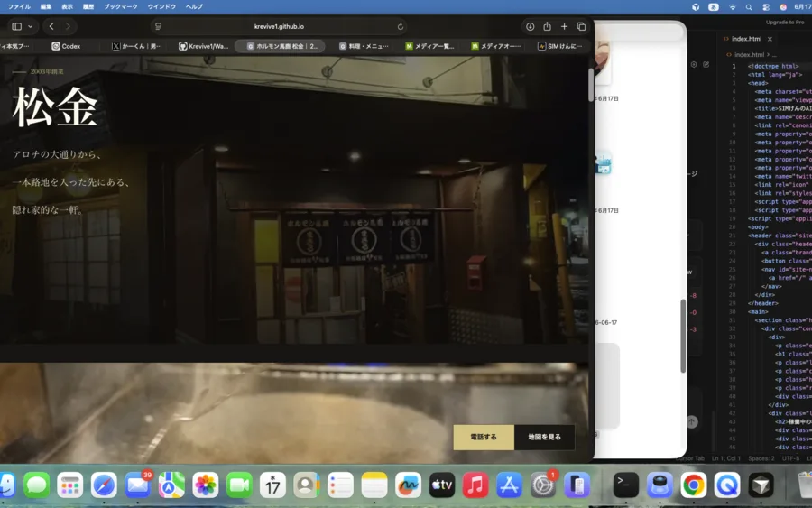Click the new chat compose icon in editor panel
The image size is (812, 508).
706,65
